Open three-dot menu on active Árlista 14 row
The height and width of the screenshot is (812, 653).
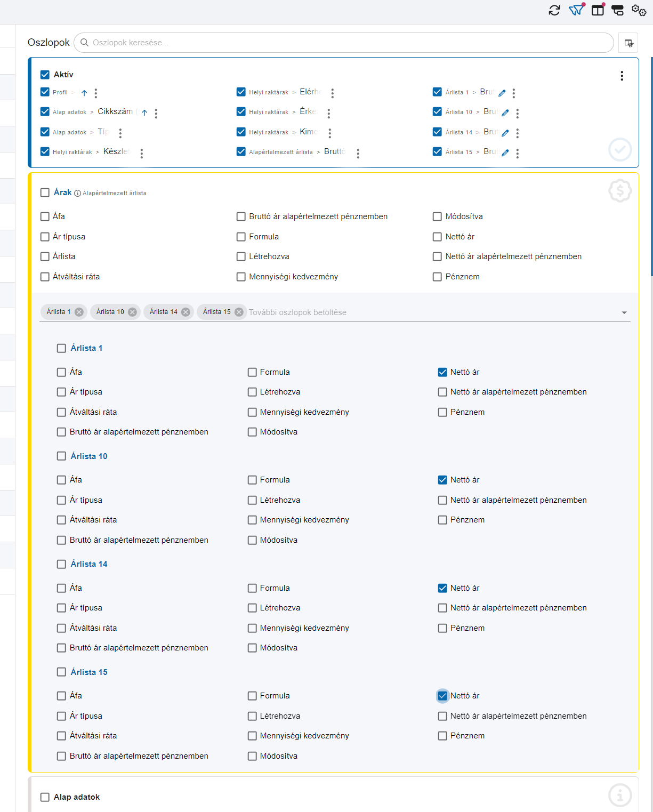(518, 133)
